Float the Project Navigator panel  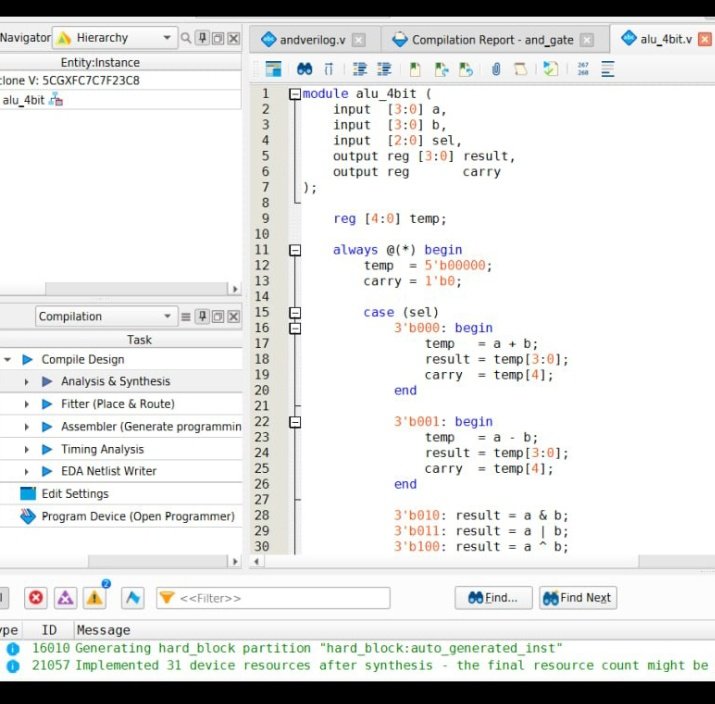point(218,38)
